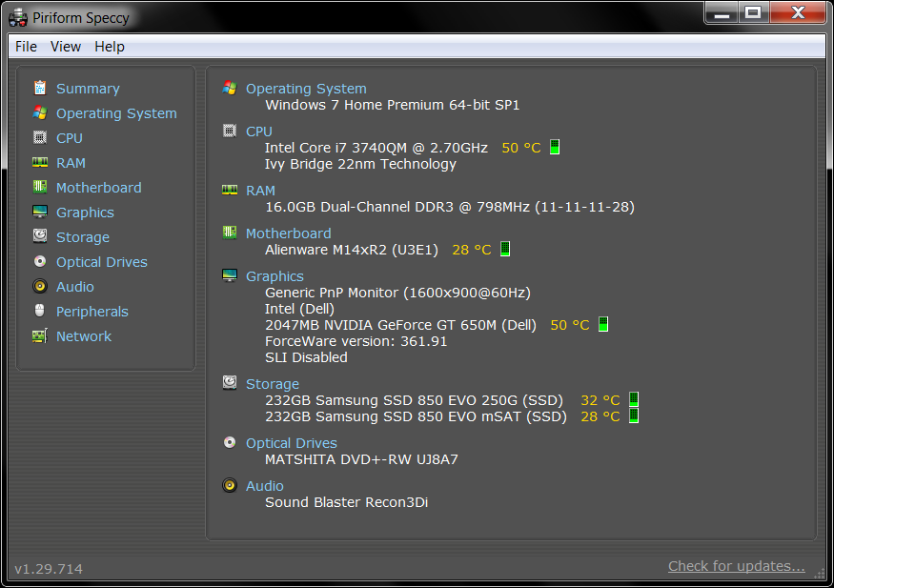Click the Optical Drives disc icon in summary panel
915x588 pixels.
[230, 442]
